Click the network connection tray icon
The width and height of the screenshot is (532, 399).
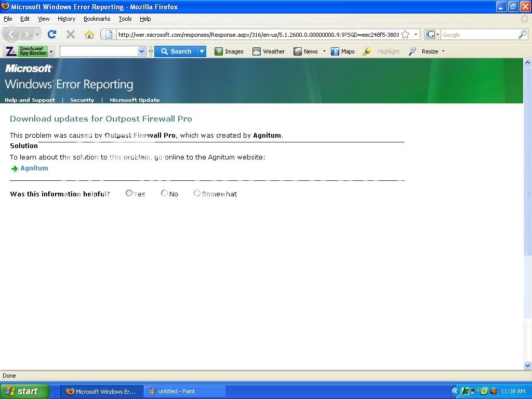(x=474, y=391)
